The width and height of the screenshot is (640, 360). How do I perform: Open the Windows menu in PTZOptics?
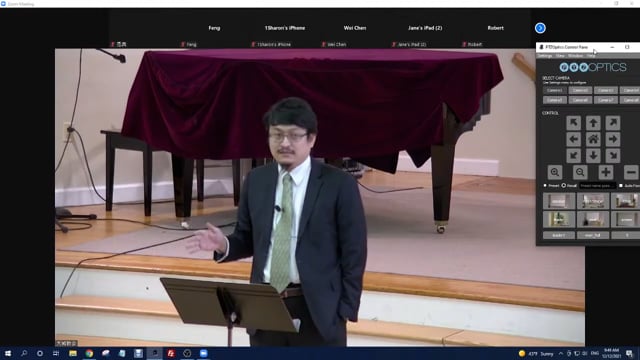575,56
